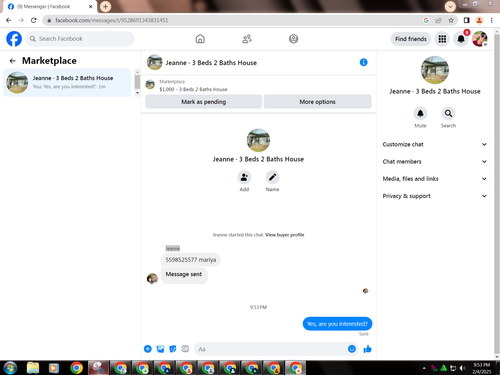Open media player taskbar icon
Viewport: 500px width, 375px height.
point(54,368)
